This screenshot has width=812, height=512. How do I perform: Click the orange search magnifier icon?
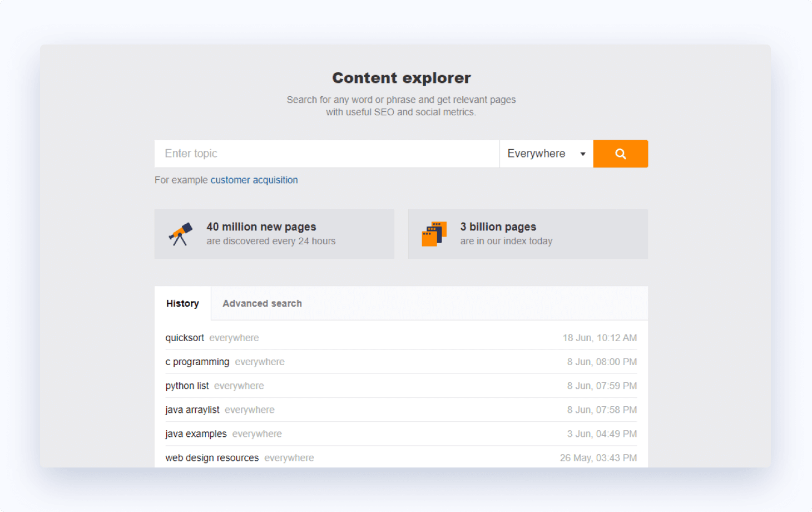620,154
